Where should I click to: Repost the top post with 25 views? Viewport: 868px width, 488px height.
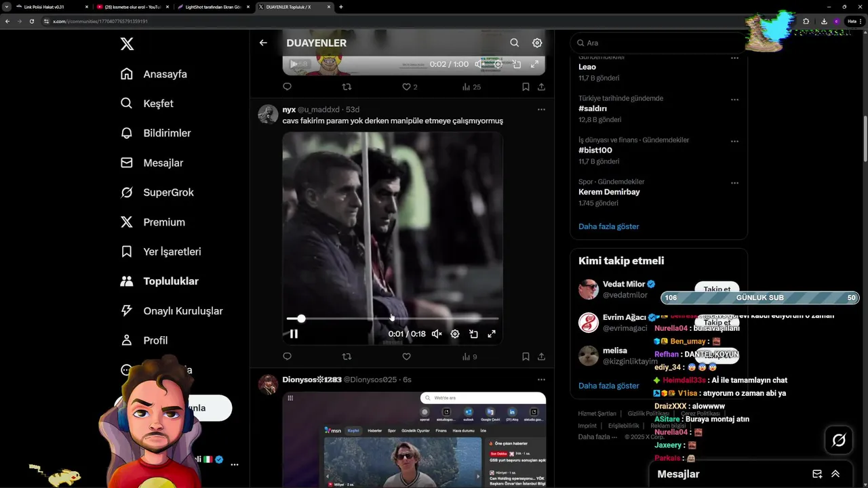(347, 87)
